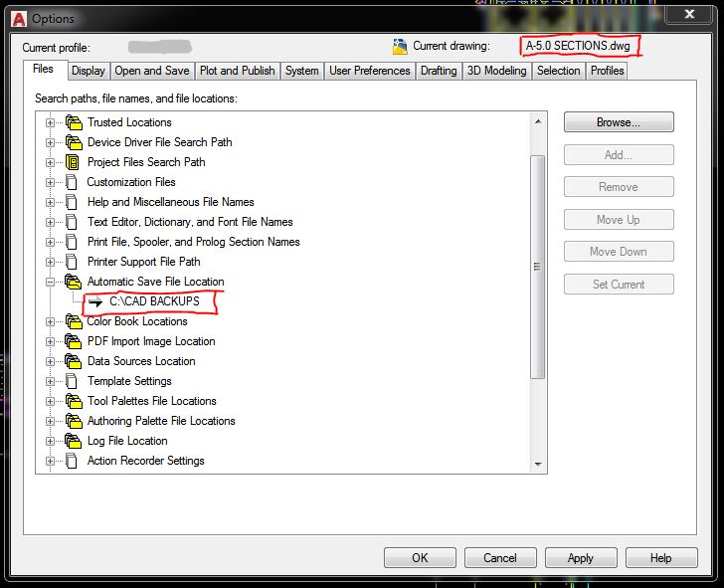The image size is (724, 588).
Task: Click the Printer Support File Path icon
Action: coord(72,262)
